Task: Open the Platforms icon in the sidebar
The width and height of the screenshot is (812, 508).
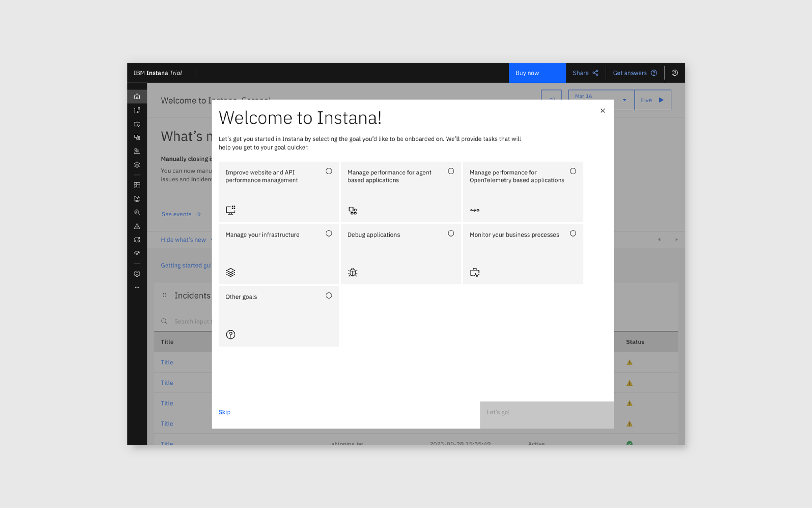Action: (x=137, y=151)
